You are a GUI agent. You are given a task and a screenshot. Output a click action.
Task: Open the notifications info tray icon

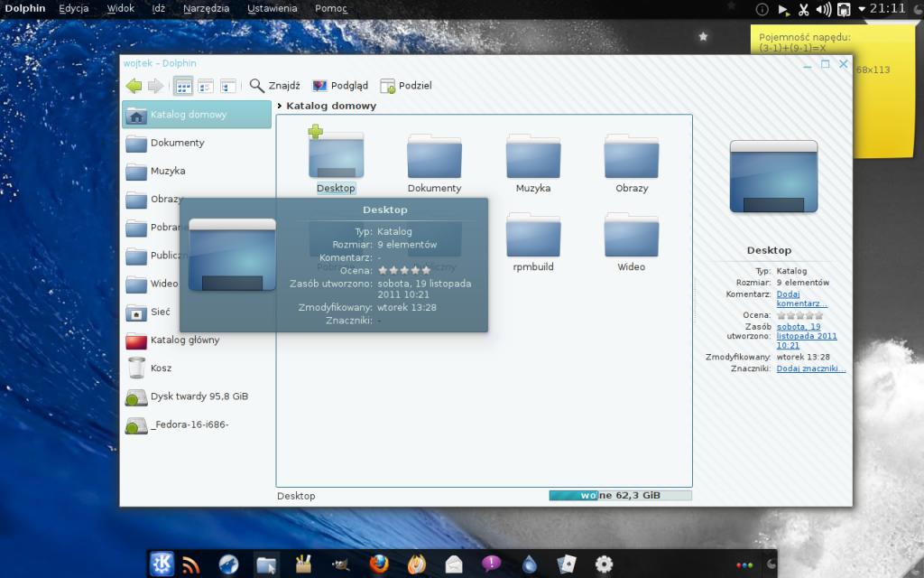762,9
